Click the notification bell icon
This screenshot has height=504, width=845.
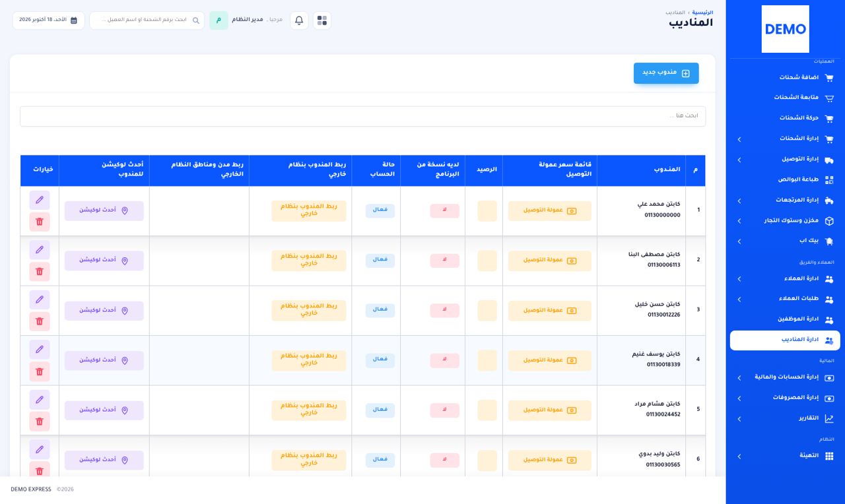(x=299, y=20)
